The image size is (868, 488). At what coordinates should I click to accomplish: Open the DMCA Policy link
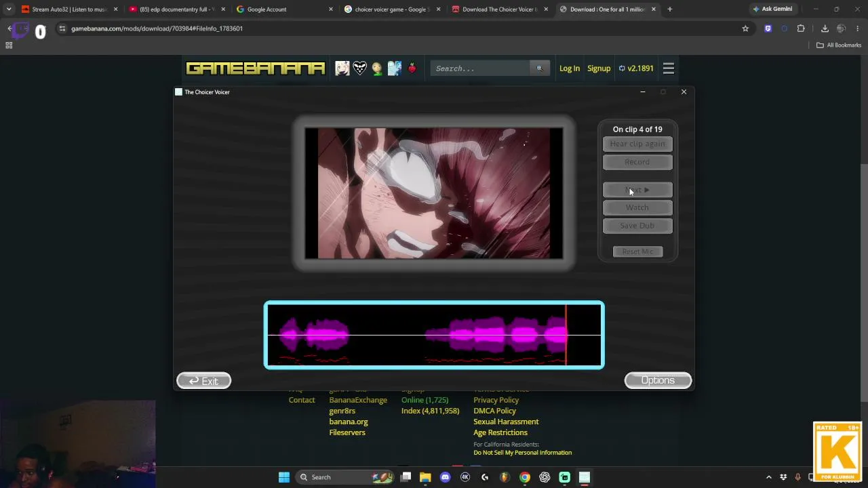pos(494,411)
